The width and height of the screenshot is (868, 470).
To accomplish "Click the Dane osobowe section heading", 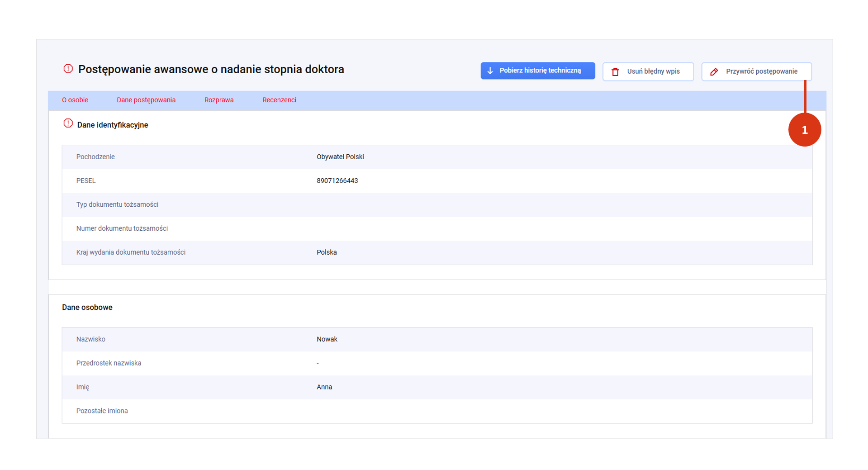I will (87, 308).
